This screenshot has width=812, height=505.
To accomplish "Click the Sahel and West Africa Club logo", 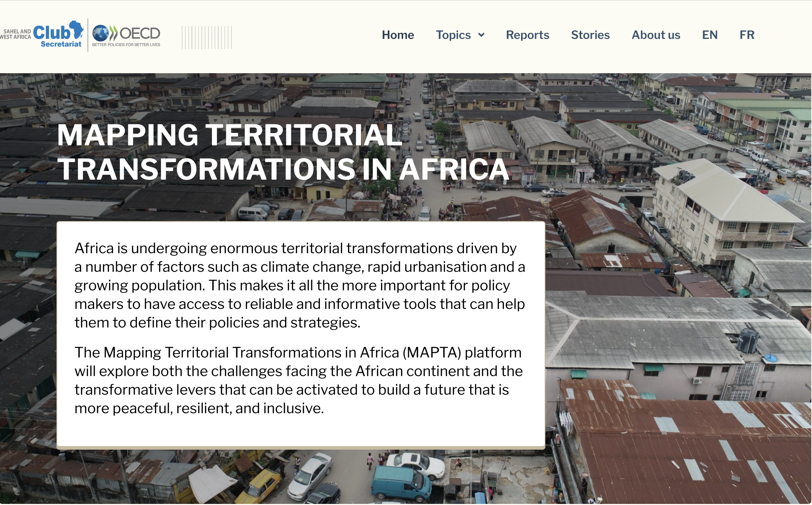I will [42, 34].
